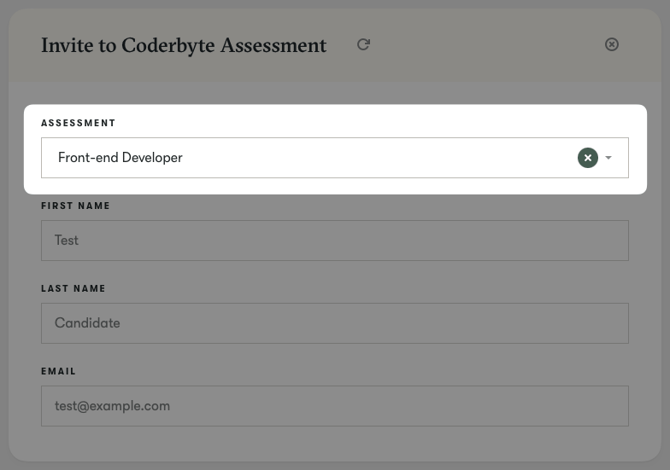Click the FIRST NAME field label
The height and width of the screenshot is (470, 670).
[75, 206]
